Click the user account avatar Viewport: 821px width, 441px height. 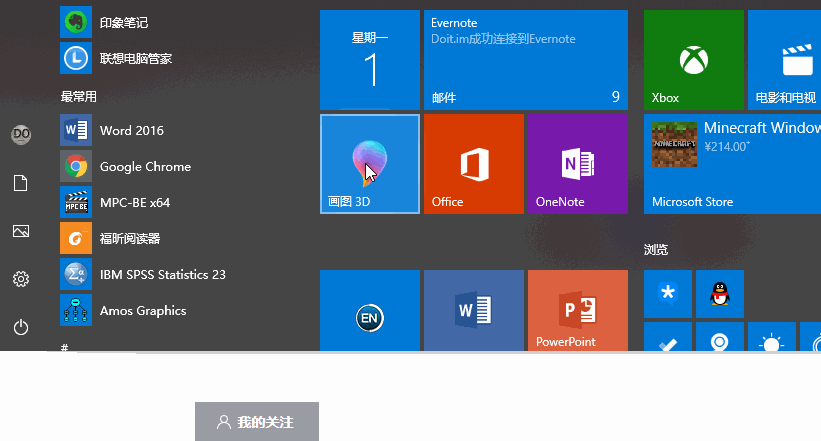coord(21,135)
